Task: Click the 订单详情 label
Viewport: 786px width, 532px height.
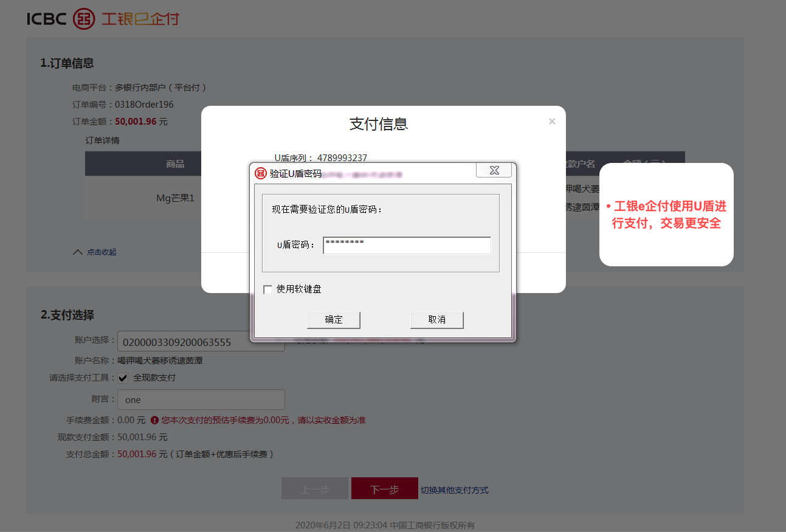Action: tap(102, 140)
